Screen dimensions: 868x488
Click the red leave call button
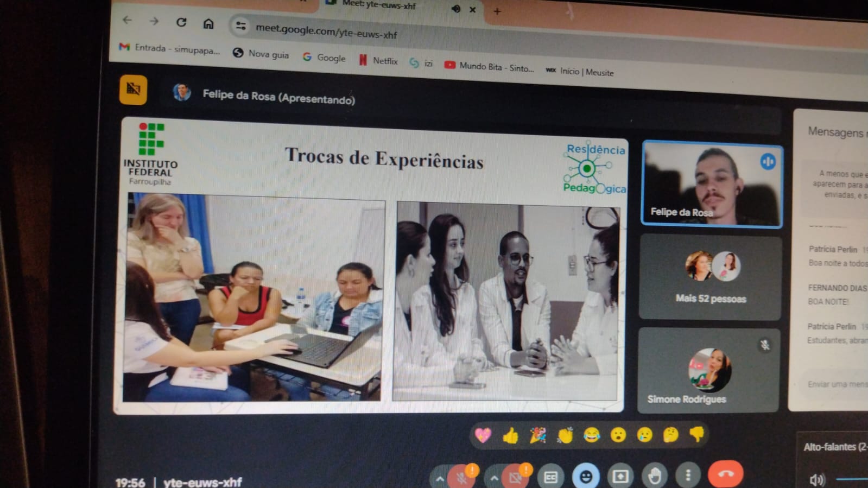coord(725,474)
